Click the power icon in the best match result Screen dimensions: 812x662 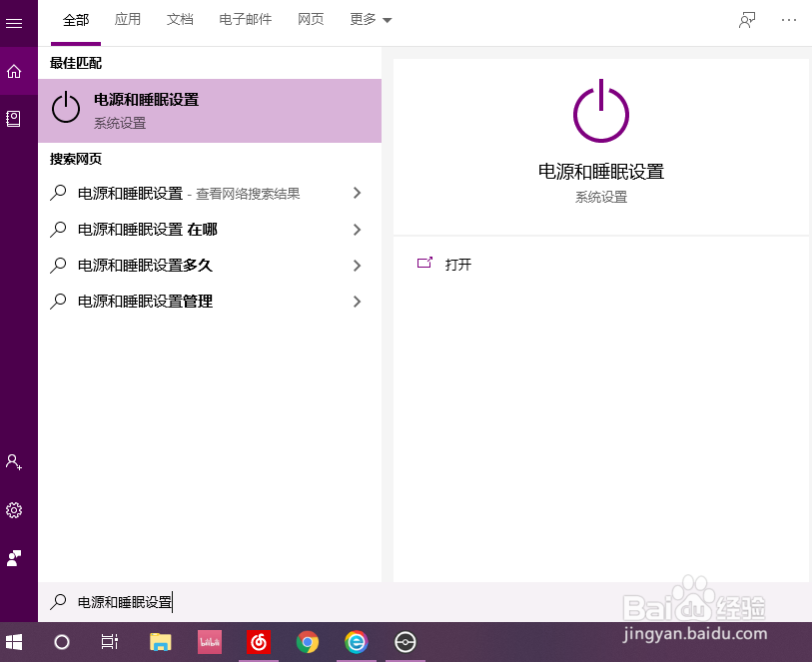(x=66, y=108)
